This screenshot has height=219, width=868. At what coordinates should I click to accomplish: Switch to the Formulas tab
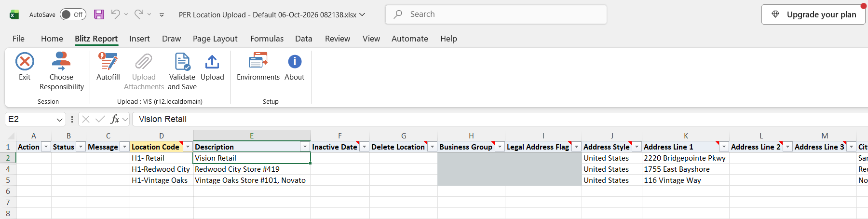click(x=267, y=39)
